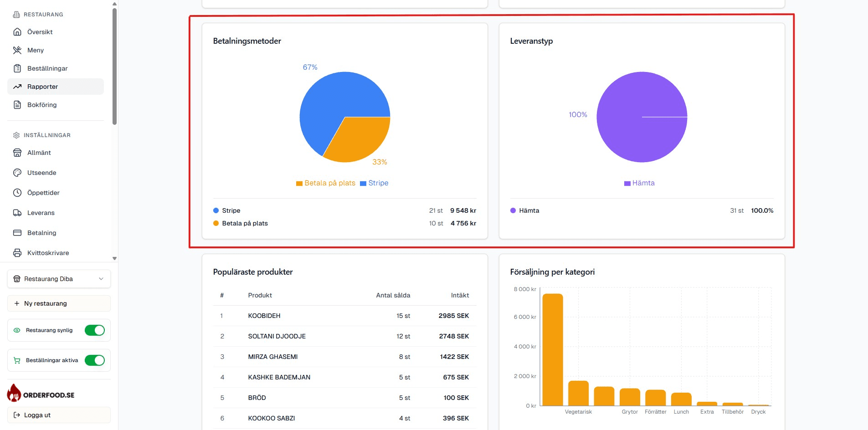Viewport: 868px width, 430px height.
Task: Click the Öppettider clock icon
Action: click(17, 193)
